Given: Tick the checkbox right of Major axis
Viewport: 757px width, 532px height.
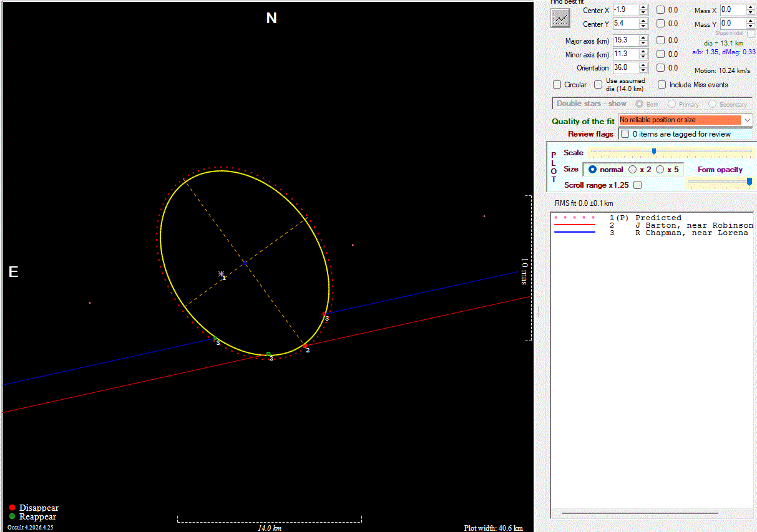Looking at the screenshot, I should [660, 40].
